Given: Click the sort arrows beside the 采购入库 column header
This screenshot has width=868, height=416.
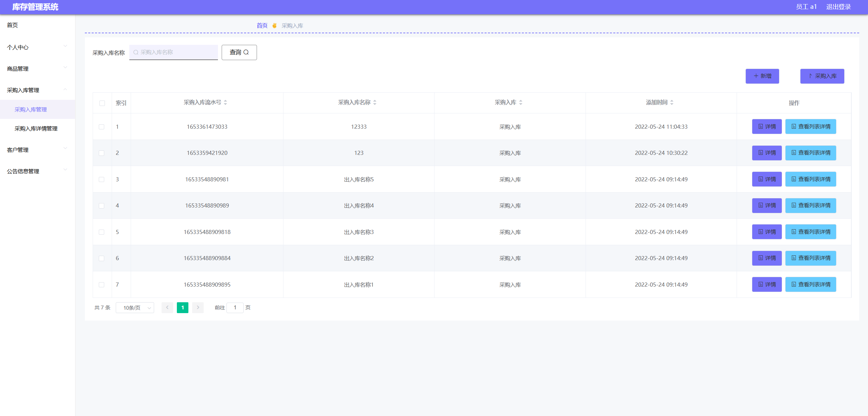Looking at the screenshot, I should click(x=521, y=103).
